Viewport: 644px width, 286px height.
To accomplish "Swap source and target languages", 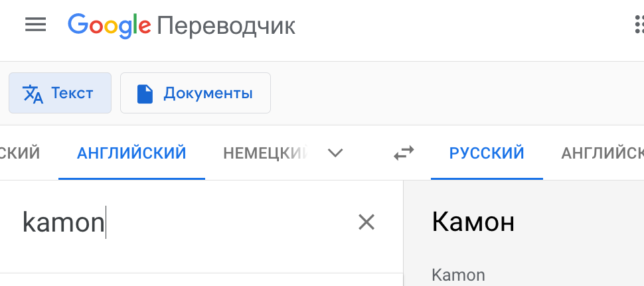I will [404, 153].
